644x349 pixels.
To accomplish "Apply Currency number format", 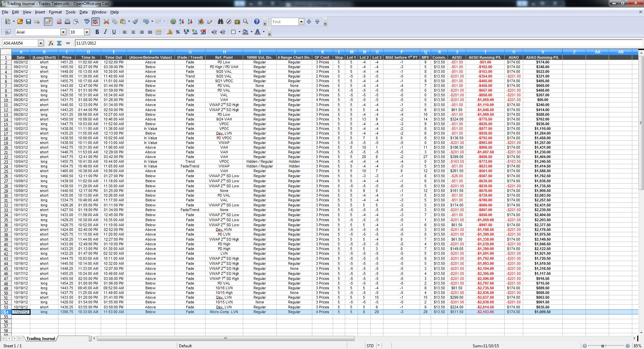I will click(170, 32).
